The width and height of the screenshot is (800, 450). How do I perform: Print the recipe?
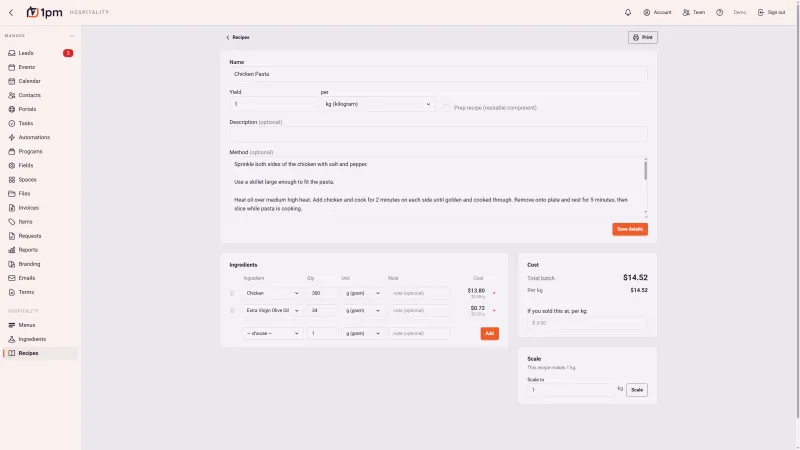(x=642, y=37)
